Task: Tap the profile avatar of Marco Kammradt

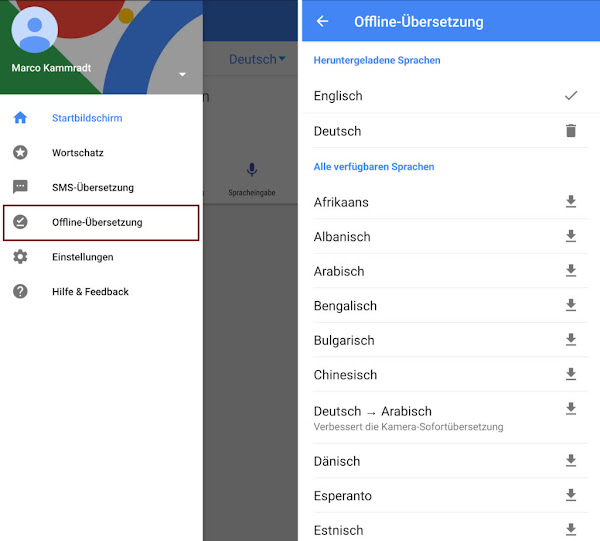Action: click(x=35, y=29)
